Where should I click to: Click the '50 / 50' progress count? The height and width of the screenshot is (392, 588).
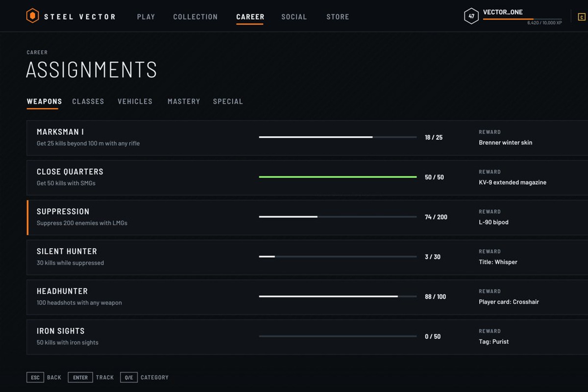pos(434,177)
